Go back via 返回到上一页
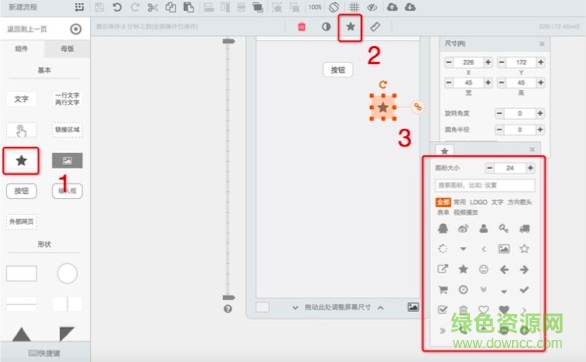The height and width of the screenshot is (362, 586). click(27, 29)
